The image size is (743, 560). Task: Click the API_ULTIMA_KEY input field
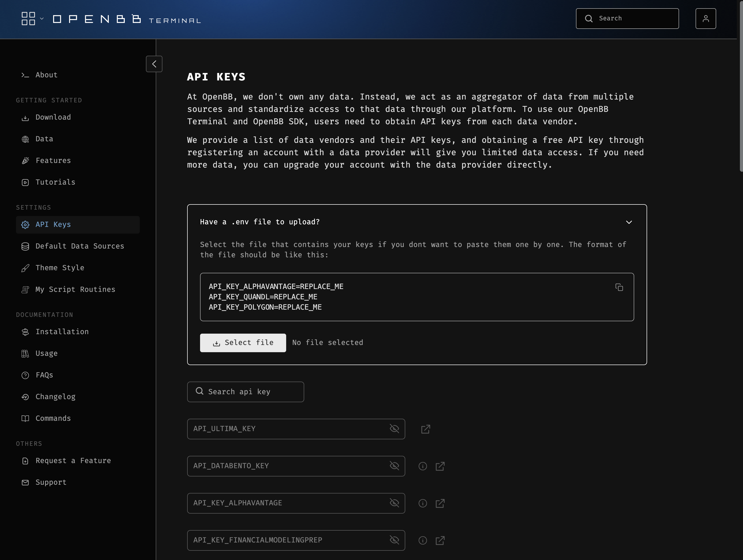click(x=296, y=429)
